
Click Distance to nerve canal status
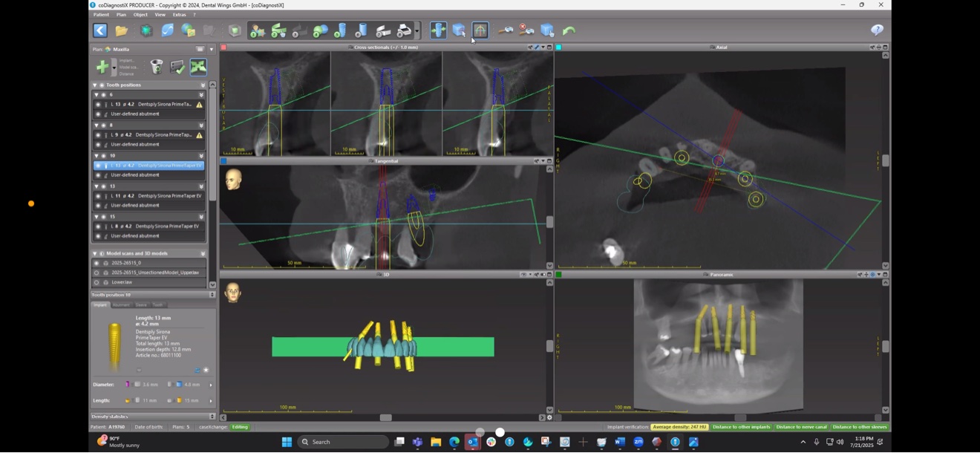coord(801,427)
